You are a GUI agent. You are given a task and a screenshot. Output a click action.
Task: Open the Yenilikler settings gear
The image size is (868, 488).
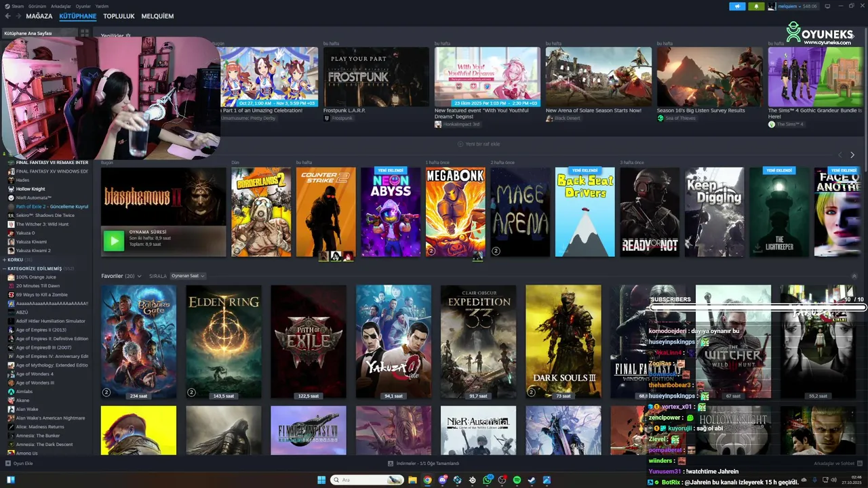[128, 36]
